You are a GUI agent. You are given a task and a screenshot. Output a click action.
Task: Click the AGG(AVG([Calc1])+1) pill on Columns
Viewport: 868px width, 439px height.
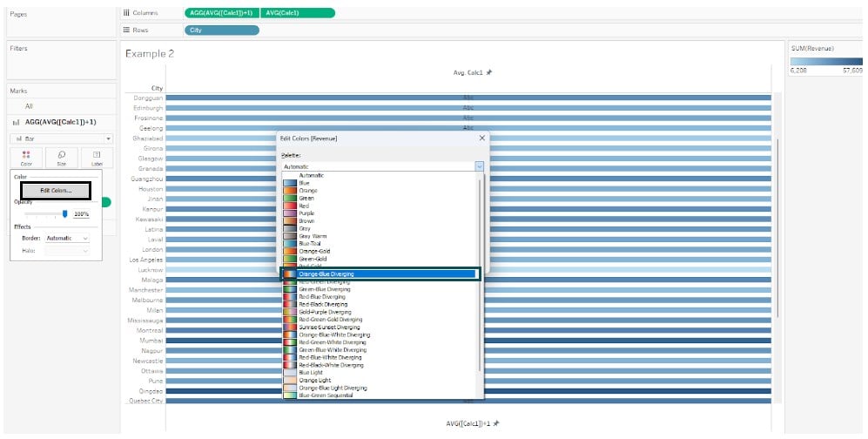tap(221, 13)
